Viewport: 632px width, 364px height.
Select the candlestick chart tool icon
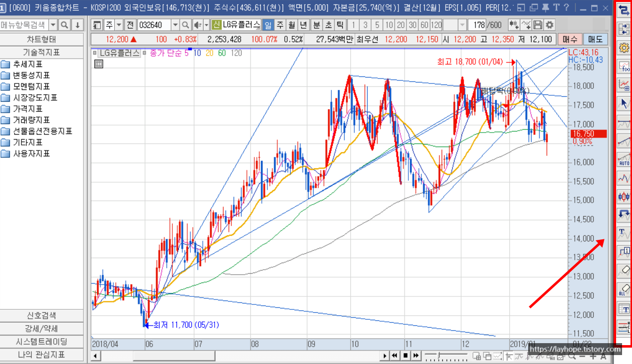624,196
